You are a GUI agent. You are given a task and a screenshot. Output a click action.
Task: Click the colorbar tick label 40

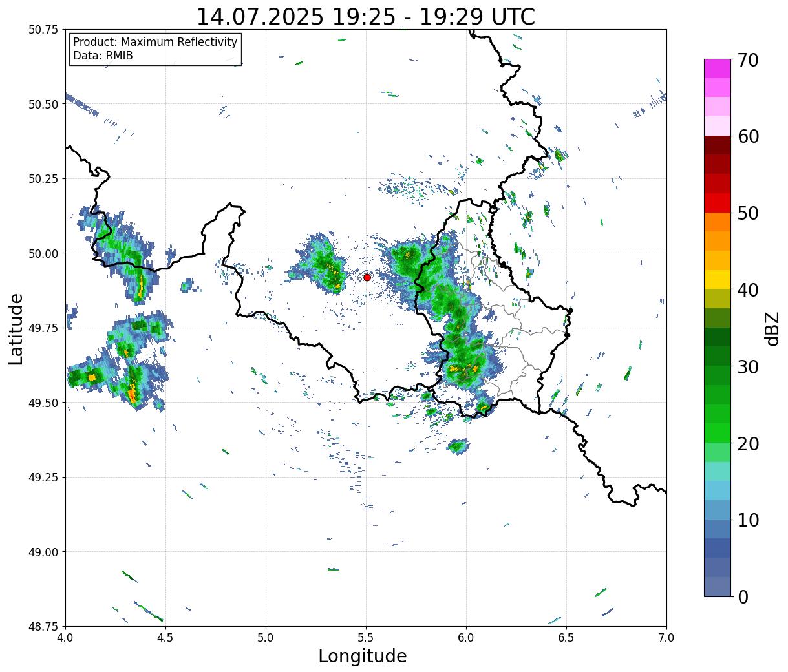pos(747,290)
